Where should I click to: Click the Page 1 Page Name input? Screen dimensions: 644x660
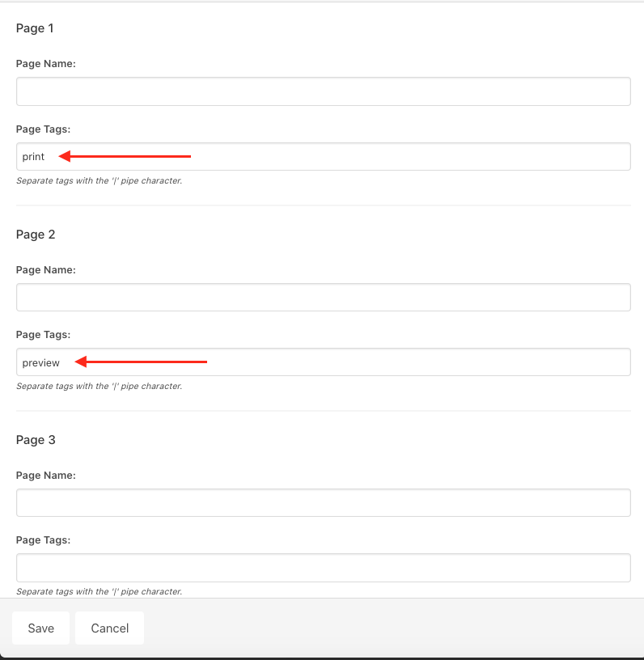pyautogui.click(x=323, y=91)
